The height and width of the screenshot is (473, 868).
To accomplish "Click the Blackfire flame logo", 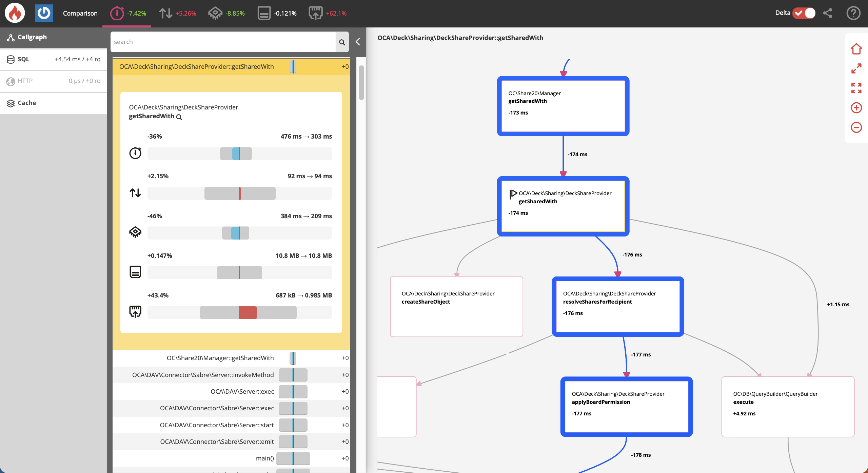I will [15, 13].
